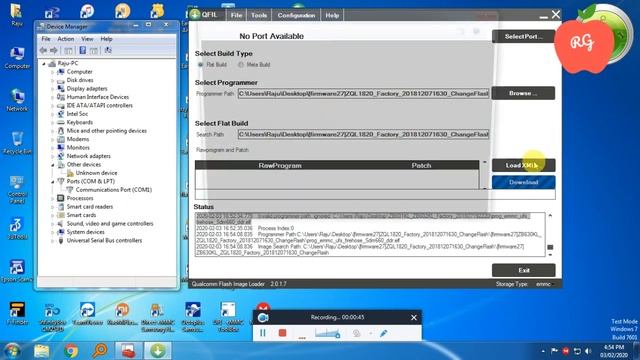The width and height of the screenshot is (640, 360).
Task: Open Network desktop icon
Action: tap(17, 100)
